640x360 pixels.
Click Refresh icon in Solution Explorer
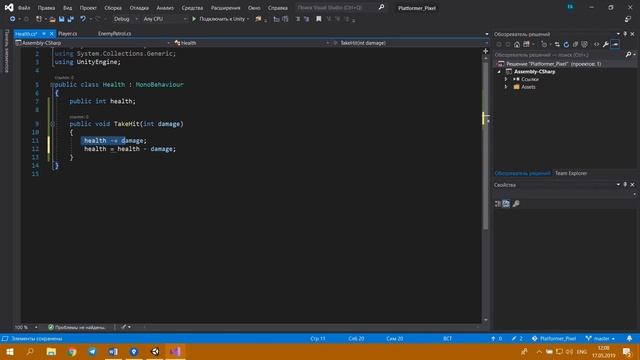click(566, 44)
